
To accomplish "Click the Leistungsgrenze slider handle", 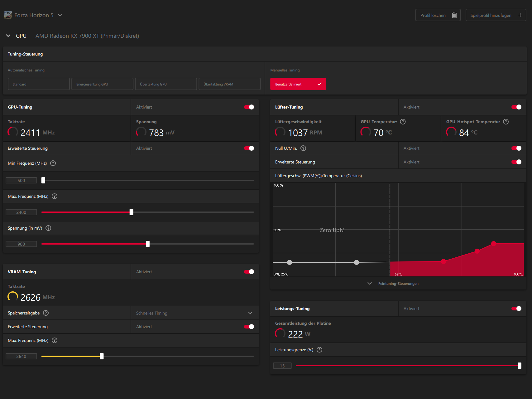I will click(x=520, y=366).
